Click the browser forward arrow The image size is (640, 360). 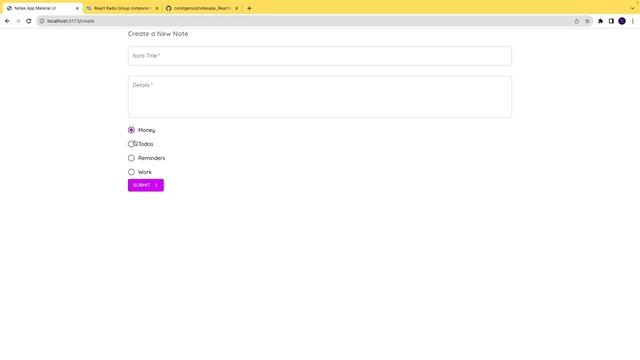18,21
